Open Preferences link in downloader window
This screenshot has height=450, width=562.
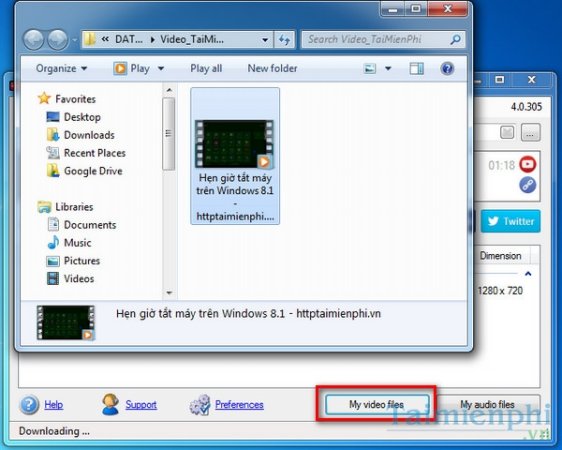239,405
